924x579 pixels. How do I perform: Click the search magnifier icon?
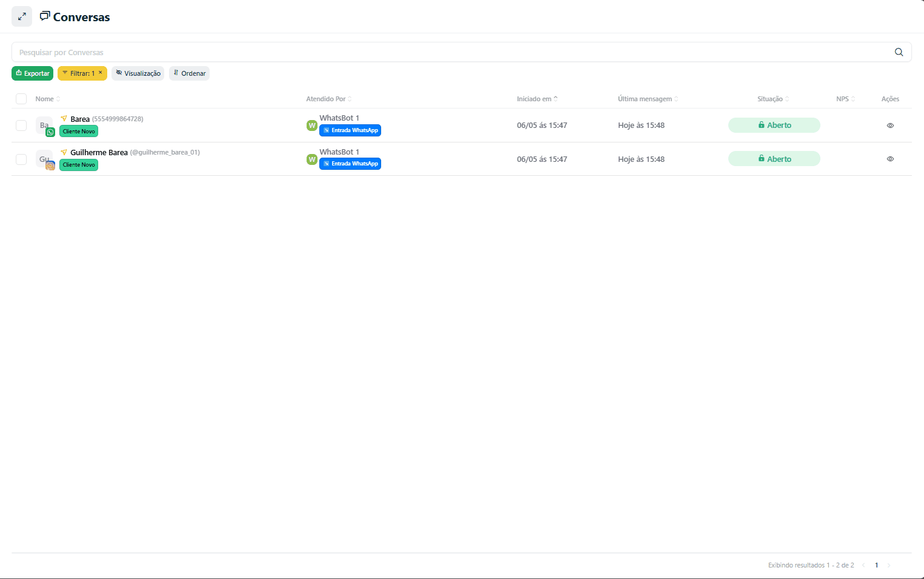tap(899, 52)
